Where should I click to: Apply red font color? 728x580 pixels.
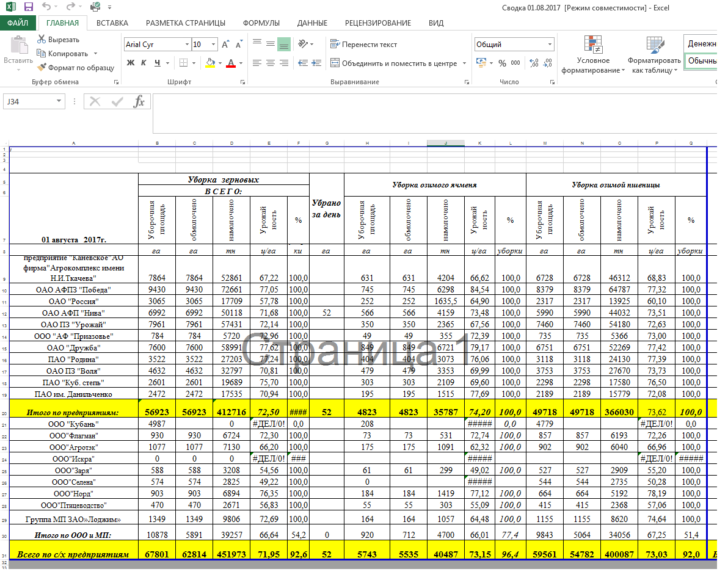tap(231, 63)
